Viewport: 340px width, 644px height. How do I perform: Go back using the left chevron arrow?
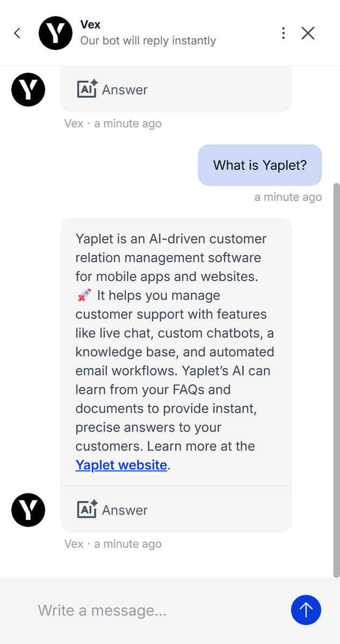(x=17, y=33)
